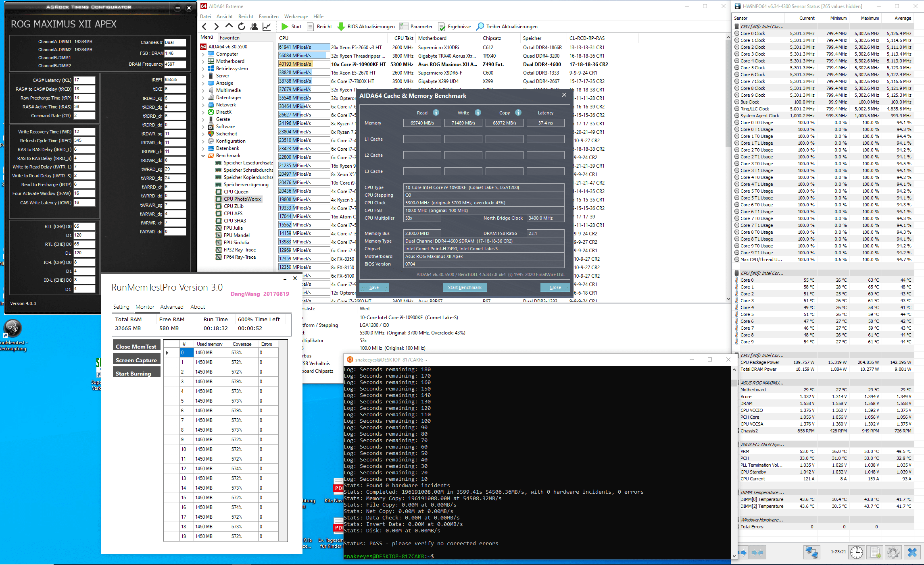Click HWiNFO log file icon
Image resolution: width=924 pixels, height=565 pixels.
pyautogui.click(x=875, y=552)
